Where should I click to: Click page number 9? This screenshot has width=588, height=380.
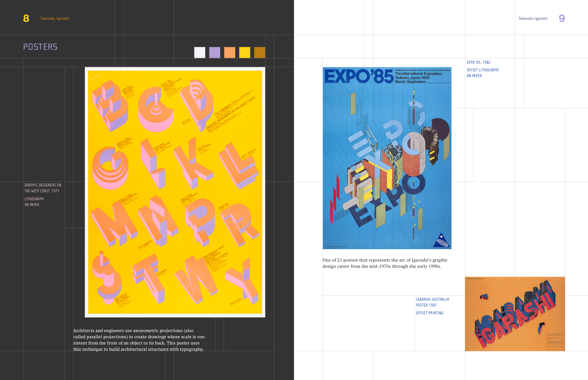click(562, 18)
